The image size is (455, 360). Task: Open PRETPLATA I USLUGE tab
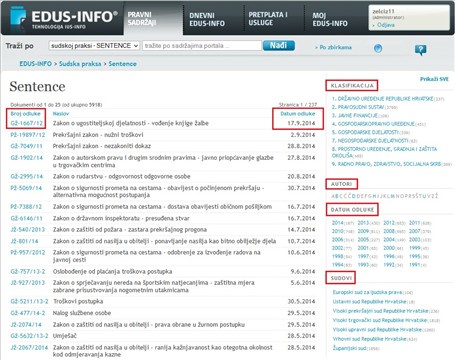(268, 19)
